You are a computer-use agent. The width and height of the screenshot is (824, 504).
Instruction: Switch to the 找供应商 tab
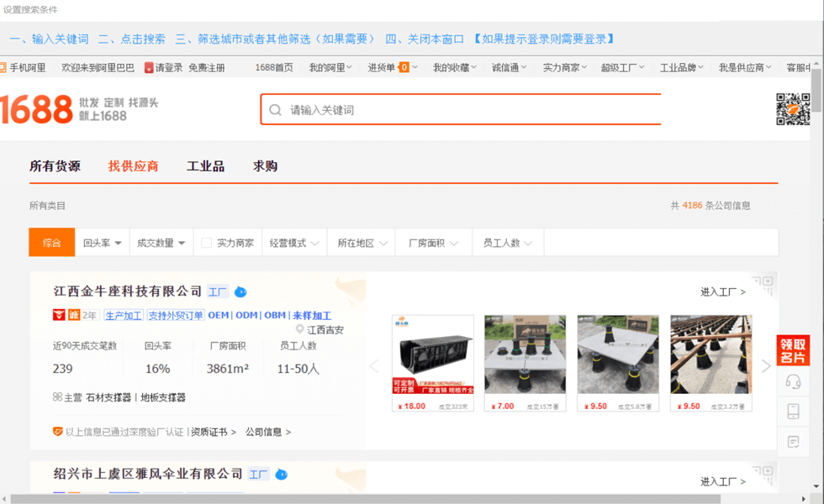pyautogui.click(x=133, y=166)
